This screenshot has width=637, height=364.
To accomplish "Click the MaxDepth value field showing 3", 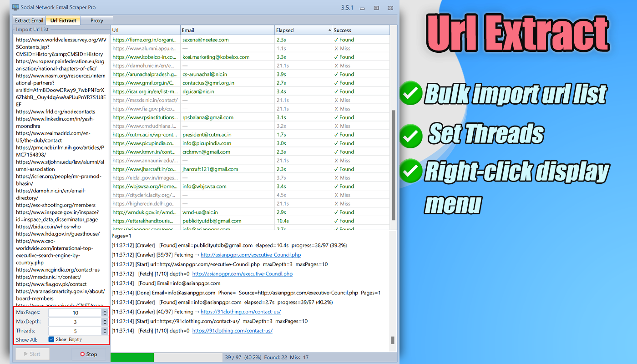I will pos(75,322).
